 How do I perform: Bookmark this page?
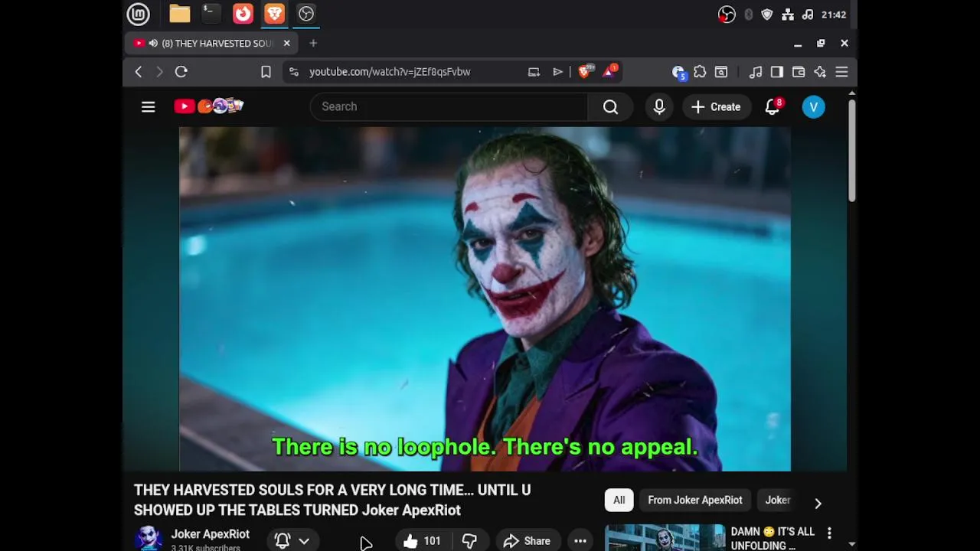click(266, 72)
